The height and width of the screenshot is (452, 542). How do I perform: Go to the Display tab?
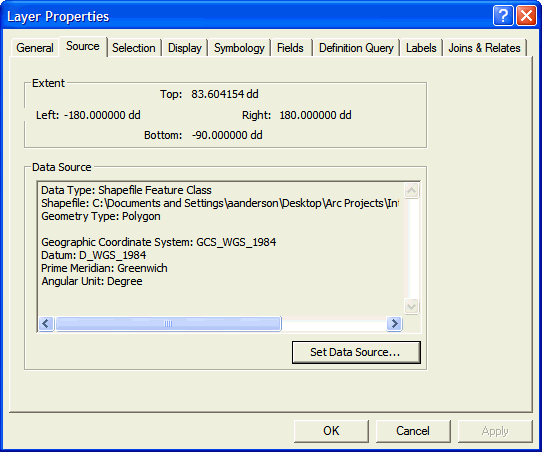click(185, 48)
